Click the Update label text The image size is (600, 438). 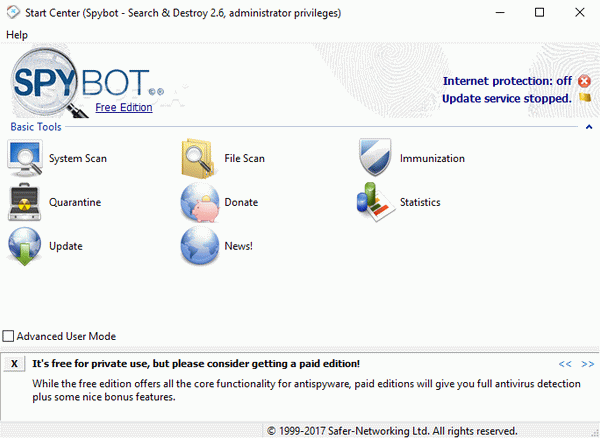tap(66, 246)
